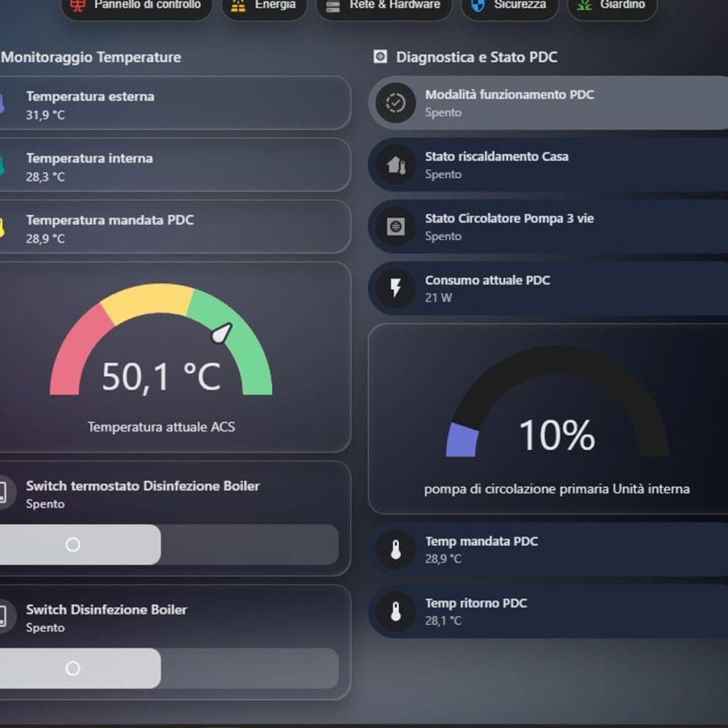Viewport: 728px width, 728px height.
Task: Switch to the Energia tab
Action: point(264,6)
